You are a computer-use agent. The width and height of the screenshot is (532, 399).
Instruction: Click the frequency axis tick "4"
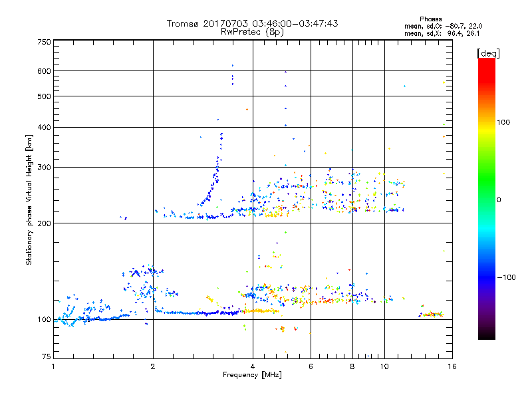(x=253, y=366)
